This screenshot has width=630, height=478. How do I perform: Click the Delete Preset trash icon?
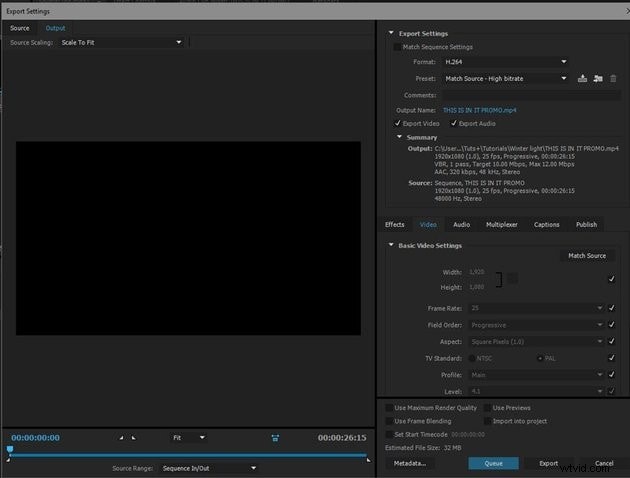[613, 79]
